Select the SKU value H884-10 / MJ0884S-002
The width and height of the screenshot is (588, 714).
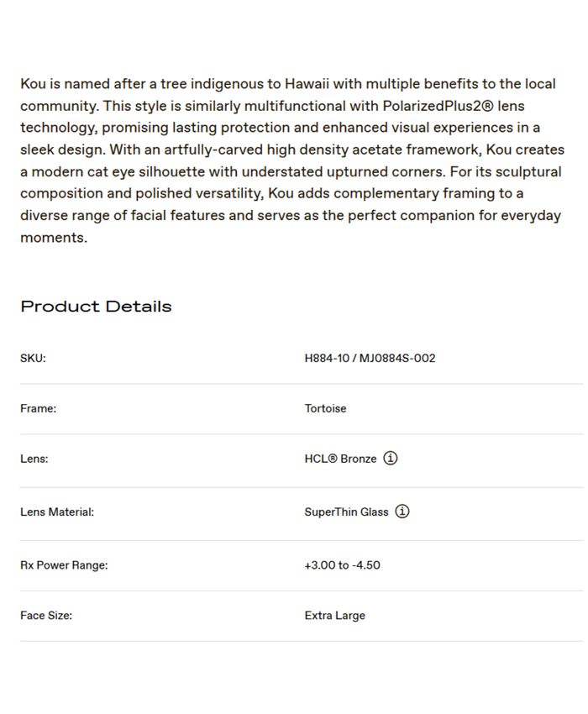point(370,359)
